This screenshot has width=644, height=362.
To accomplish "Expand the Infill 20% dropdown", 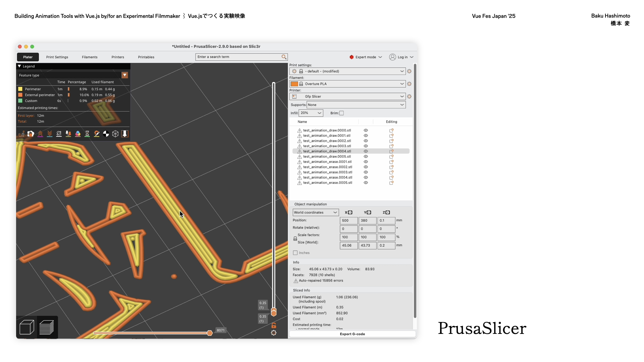I will click(311, 113).
